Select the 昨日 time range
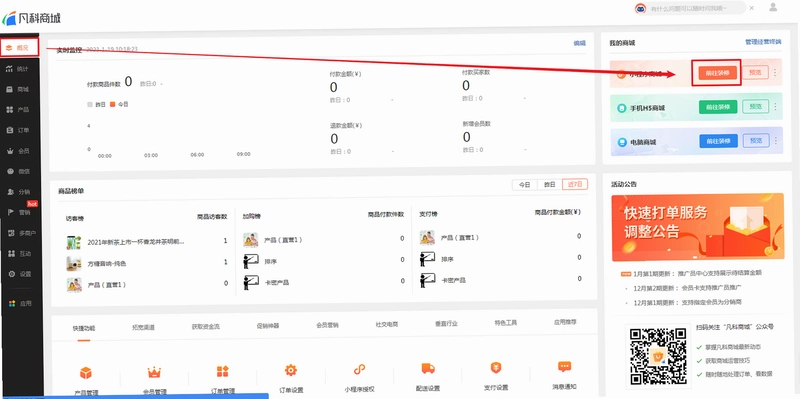This screenshot has width=800, height=399. 549,185
